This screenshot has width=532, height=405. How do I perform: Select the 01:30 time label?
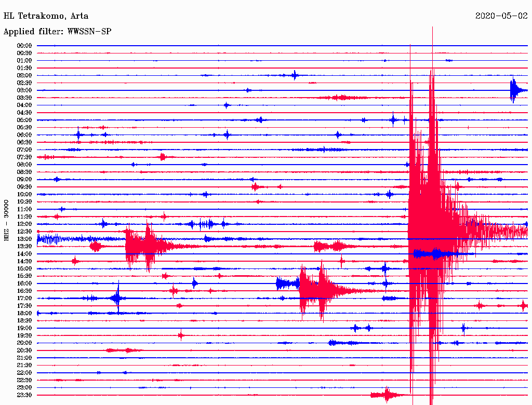click(x=24, y=68)
